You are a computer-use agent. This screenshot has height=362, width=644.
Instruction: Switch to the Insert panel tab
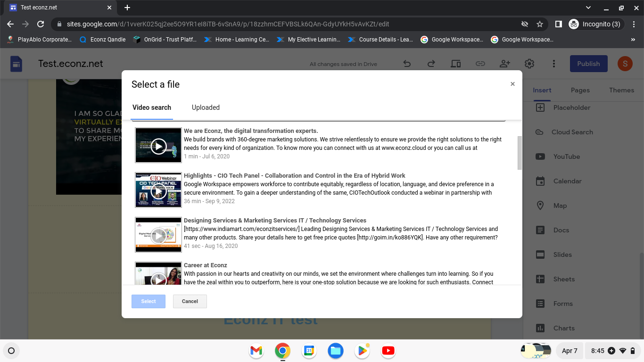[542, 90]
